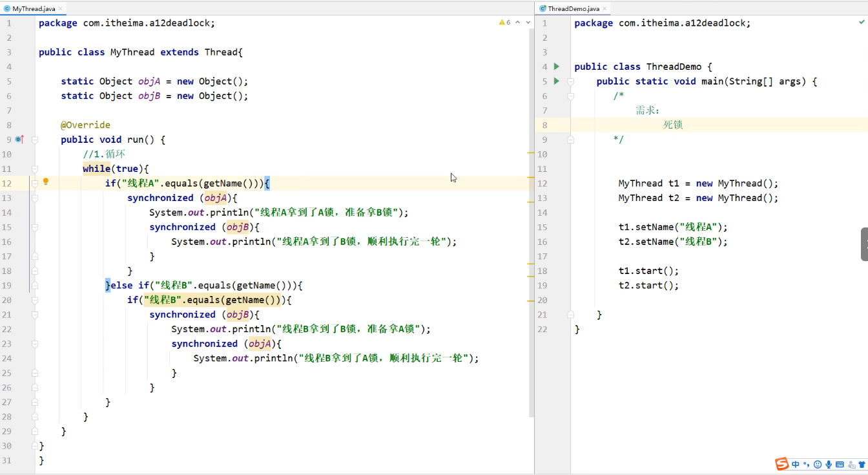Click green run arrow beside the main method
The image size is (868, 475).
tap(556, 81)
